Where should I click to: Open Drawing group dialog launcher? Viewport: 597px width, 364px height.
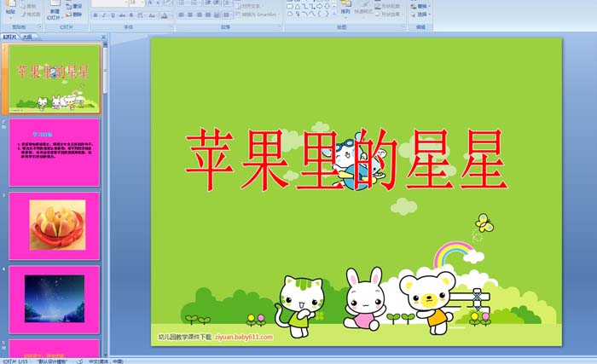pos(403,26)
